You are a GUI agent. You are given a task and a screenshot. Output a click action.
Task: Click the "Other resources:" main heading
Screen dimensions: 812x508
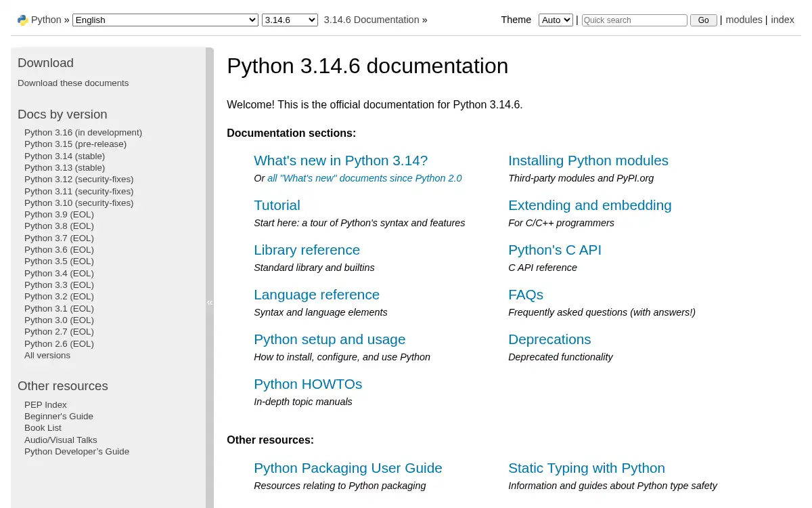pyautogui.click(x=270, y=440)
